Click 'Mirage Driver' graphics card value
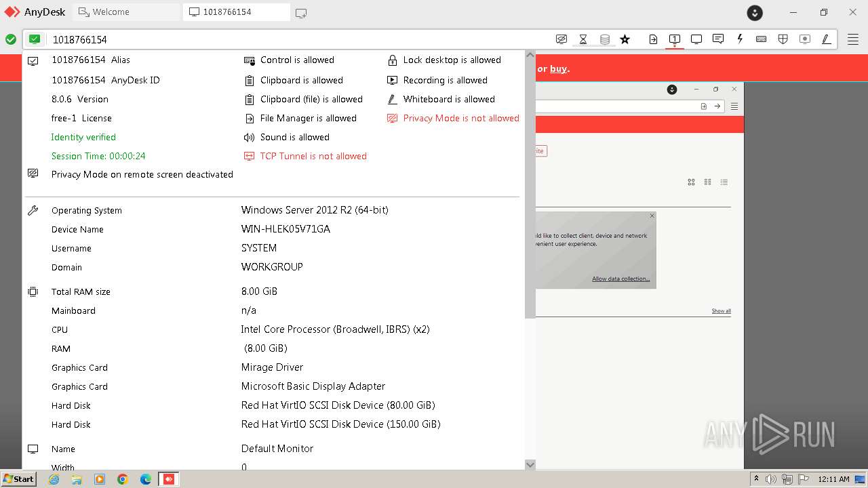 pos(272,367)
